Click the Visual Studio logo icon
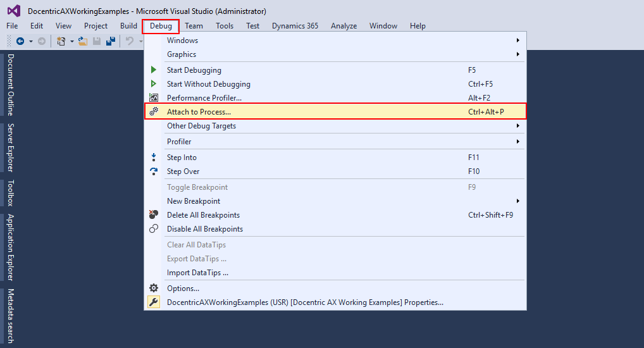 [13, 11]
